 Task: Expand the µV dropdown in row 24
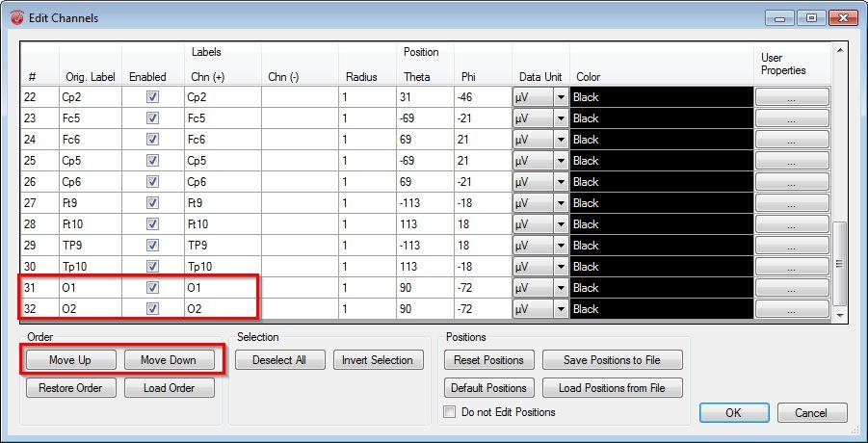point(561,140)
